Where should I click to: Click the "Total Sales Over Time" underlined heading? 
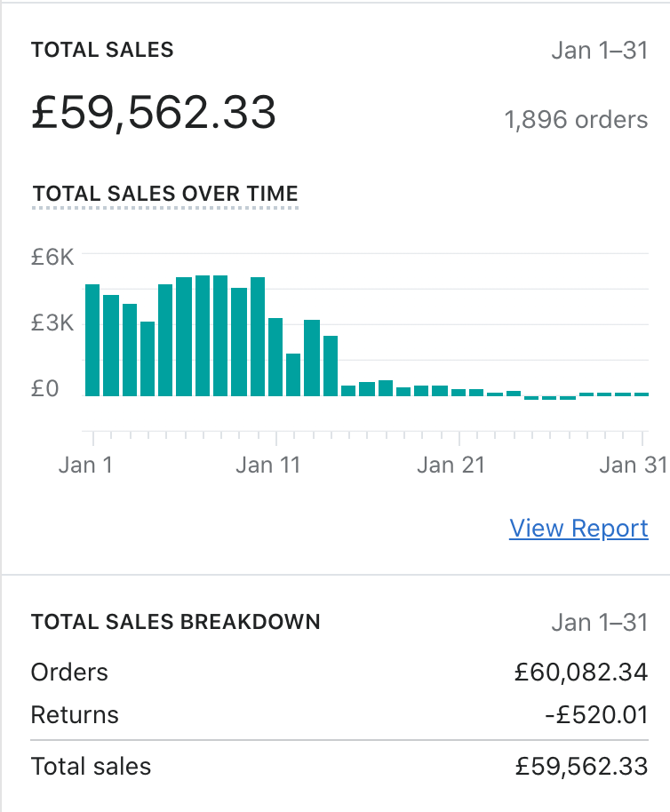165,194
